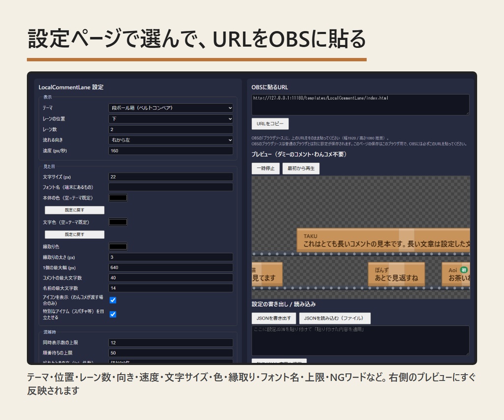Screen dimensions: 504x420
Task: Open the テーマ dropdown
Action: [171, 108]
